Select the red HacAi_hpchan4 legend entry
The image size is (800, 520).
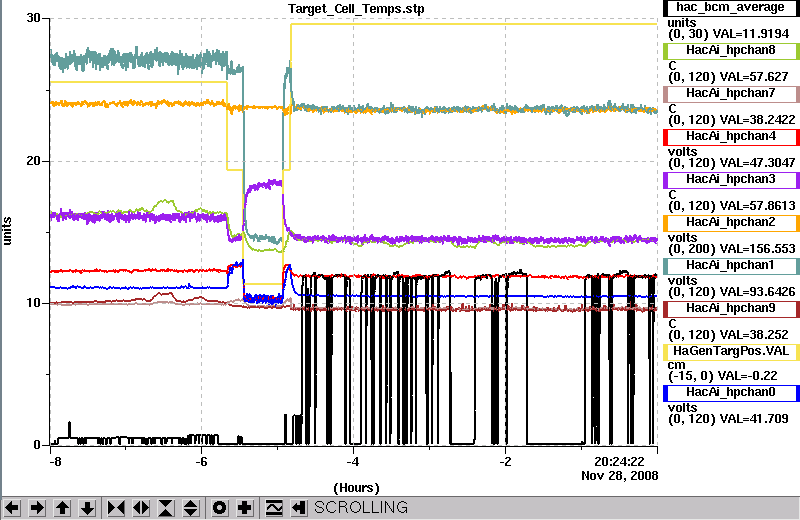[731, 136]
